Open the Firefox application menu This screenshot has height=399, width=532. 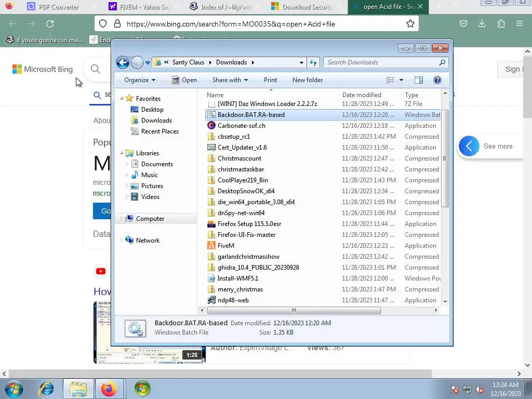coord(519,24)
